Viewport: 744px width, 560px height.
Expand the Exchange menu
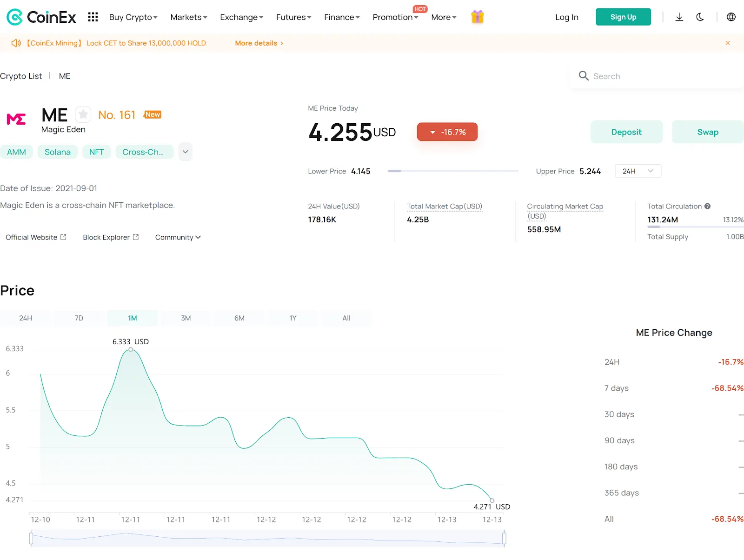(x=242, y=17)
